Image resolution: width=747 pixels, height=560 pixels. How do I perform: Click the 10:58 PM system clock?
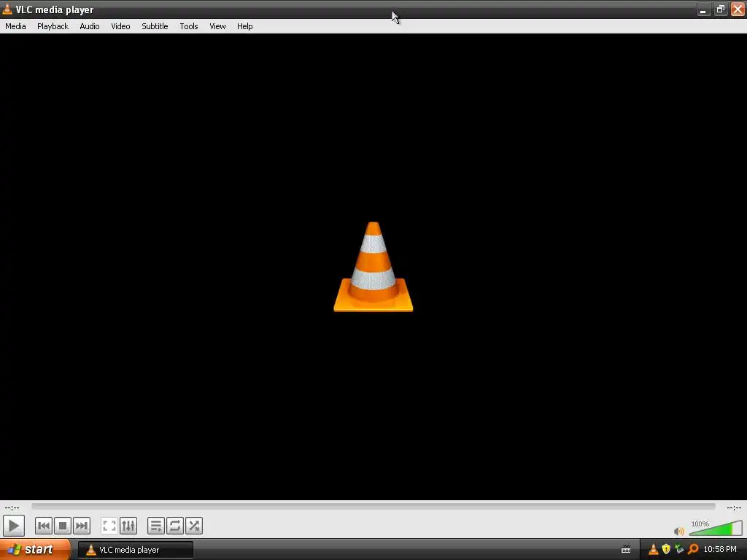(x=720, y=550)
